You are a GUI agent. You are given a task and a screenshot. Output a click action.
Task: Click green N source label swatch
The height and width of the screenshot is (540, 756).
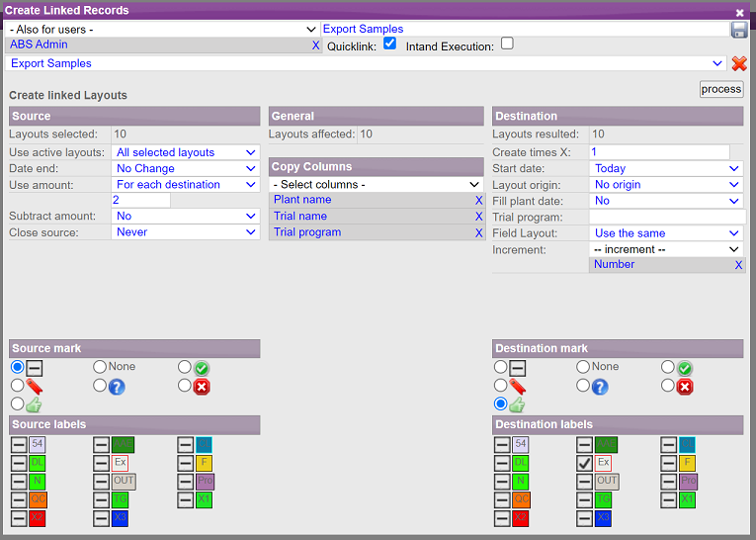coord(38,482)
